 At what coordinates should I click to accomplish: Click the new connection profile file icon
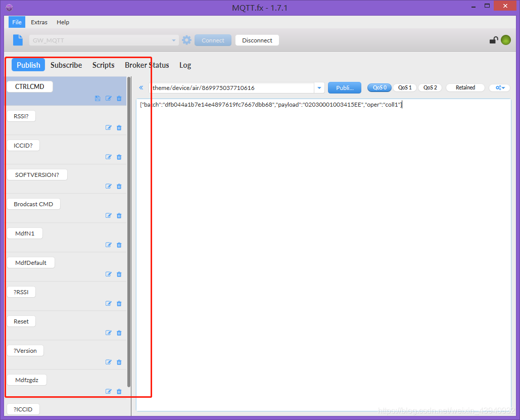point(18,40)
